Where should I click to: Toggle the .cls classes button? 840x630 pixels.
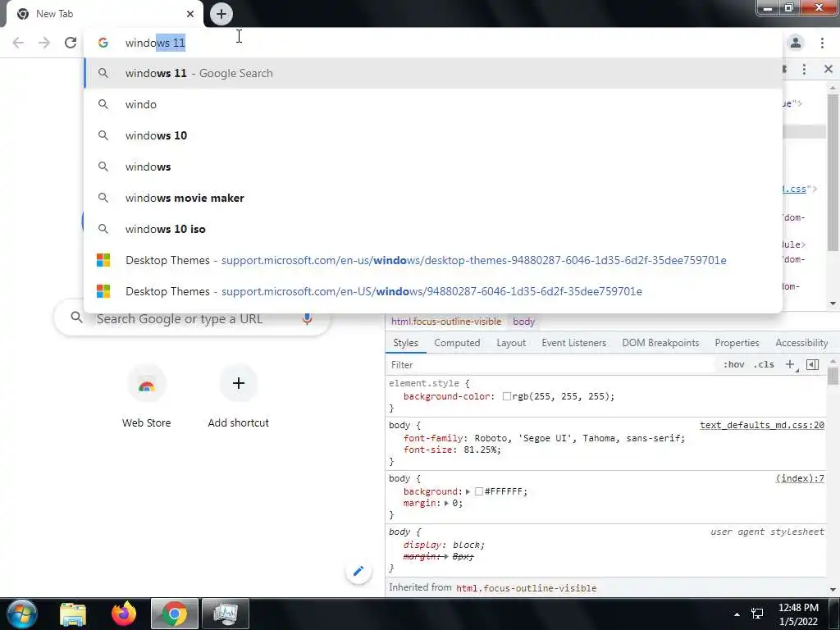point(764,365)
